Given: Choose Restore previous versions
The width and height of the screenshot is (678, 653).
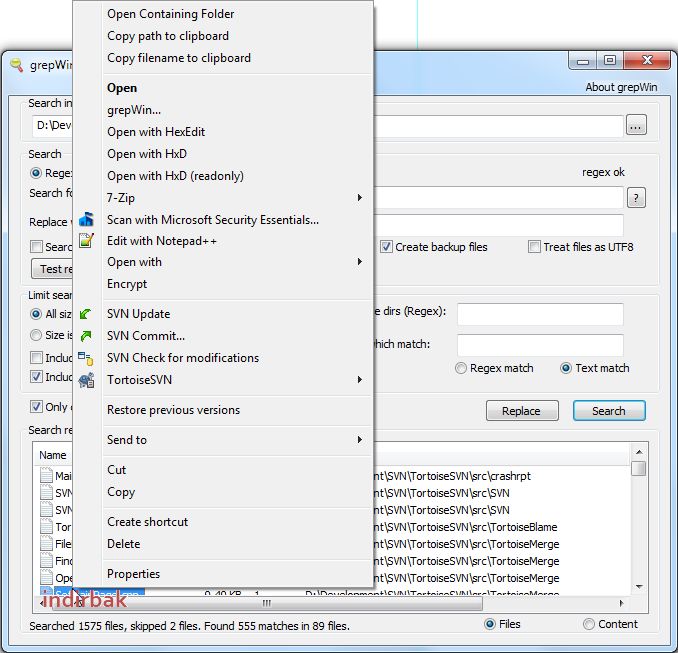Looking at the screenshot, I should [173, 410].
